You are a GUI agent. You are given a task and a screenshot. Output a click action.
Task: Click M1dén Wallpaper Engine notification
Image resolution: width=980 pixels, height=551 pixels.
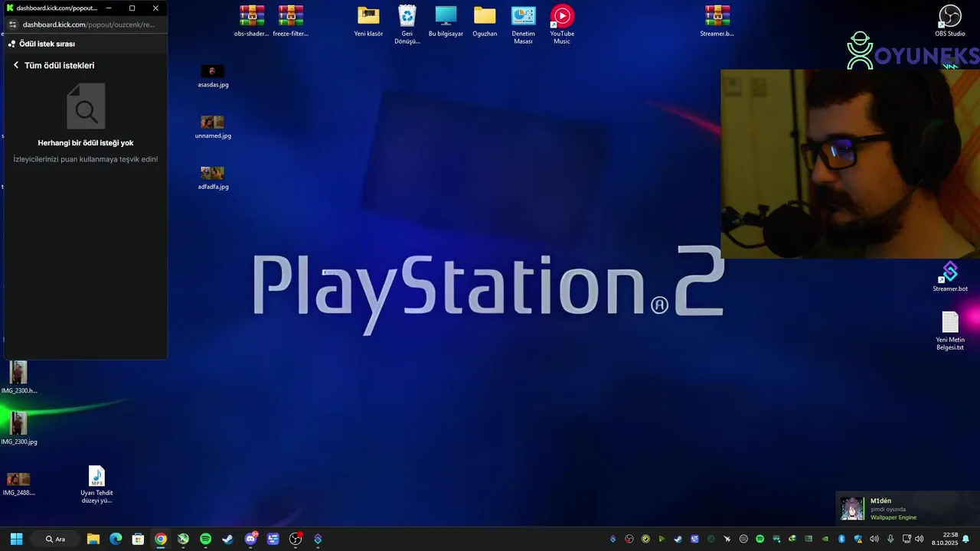907,508
